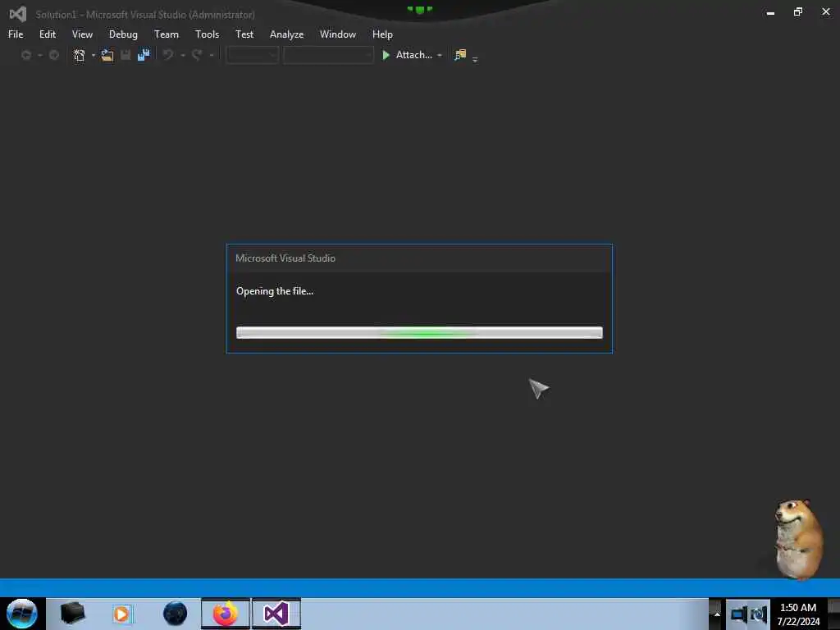Screen dimensions: 840x630
Task: Click the Redo toolbar icon
Action: point(197,55)
